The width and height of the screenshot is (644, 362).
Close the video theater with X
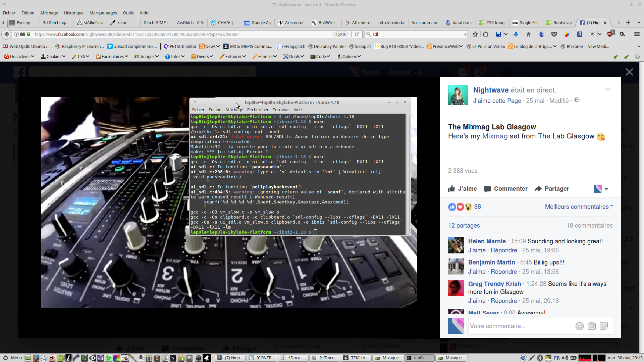[x=629, y=72]
